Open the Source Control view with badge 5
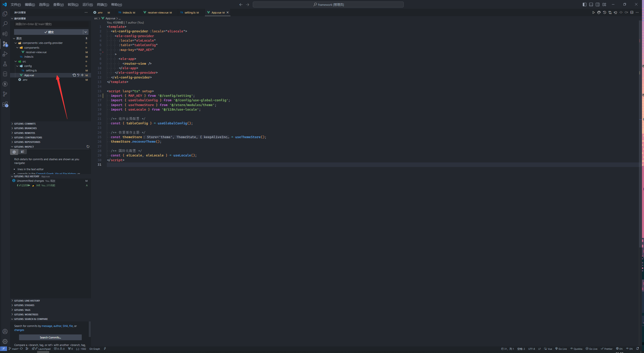Image resolution: width=644 pixels, height=353 pixels. click(5, 44)
